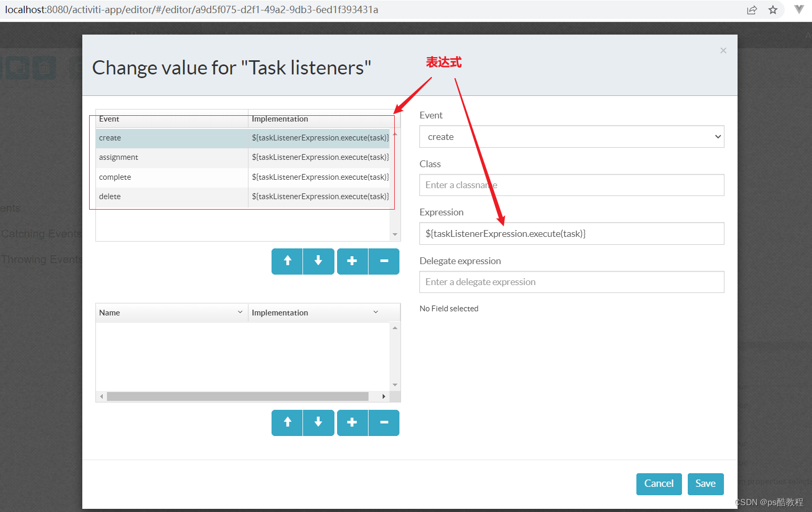Remove field from lower table
The image size is (812, 512).
point(384,422)
